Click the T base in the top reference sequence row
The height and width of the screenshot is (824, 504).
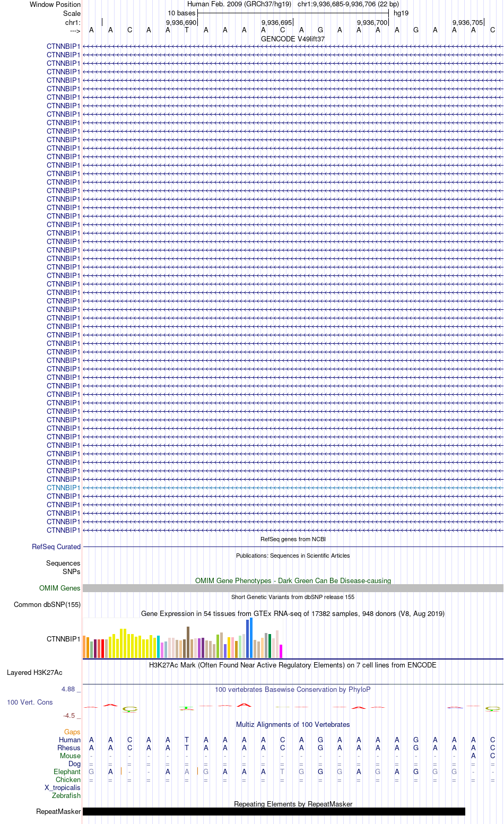[x=187, y=30]
